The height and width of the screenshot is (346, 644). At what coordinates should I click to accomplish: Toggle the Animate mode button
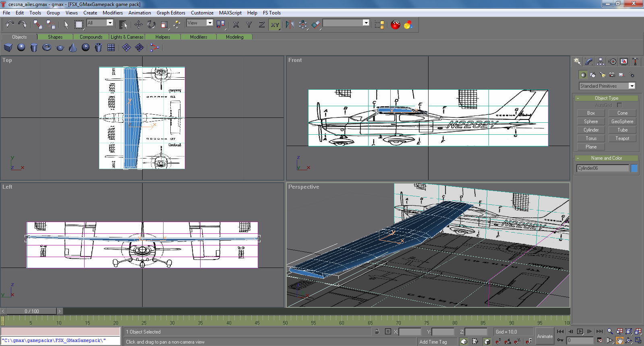coord(545,336)
